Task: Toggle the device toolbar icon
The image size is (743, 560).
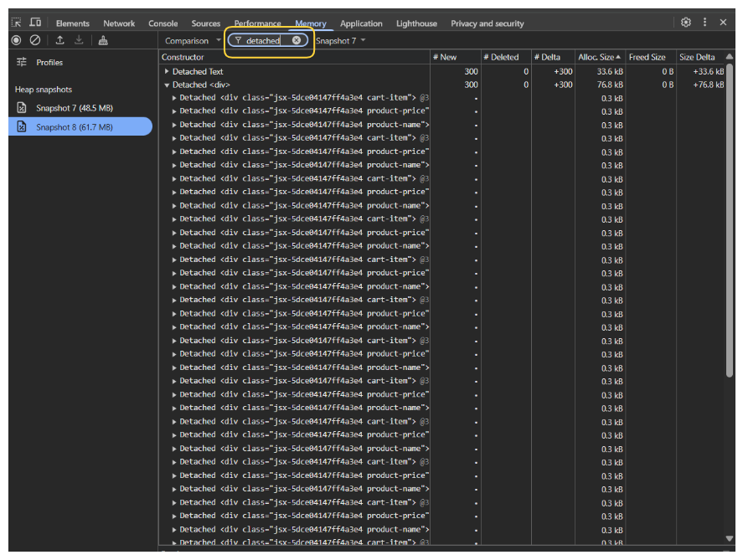Action: [35, 23]
